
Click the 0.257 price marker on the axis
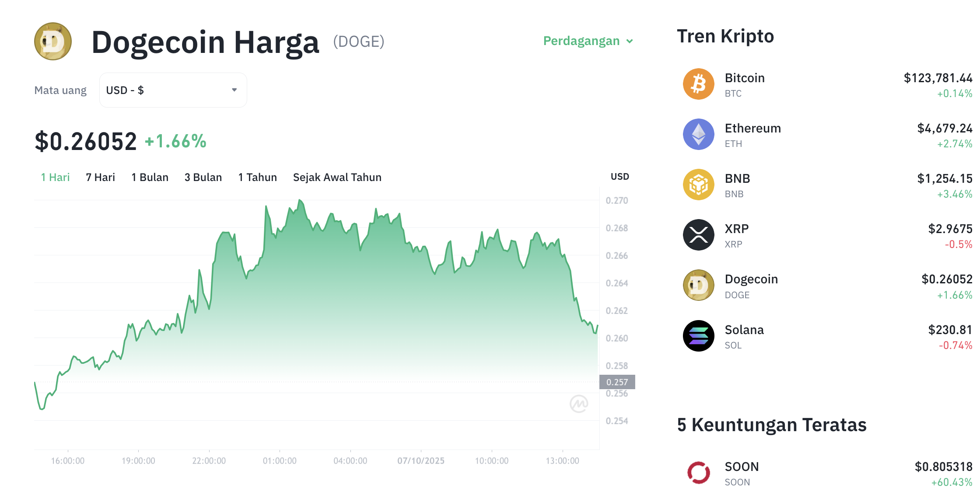617,382
